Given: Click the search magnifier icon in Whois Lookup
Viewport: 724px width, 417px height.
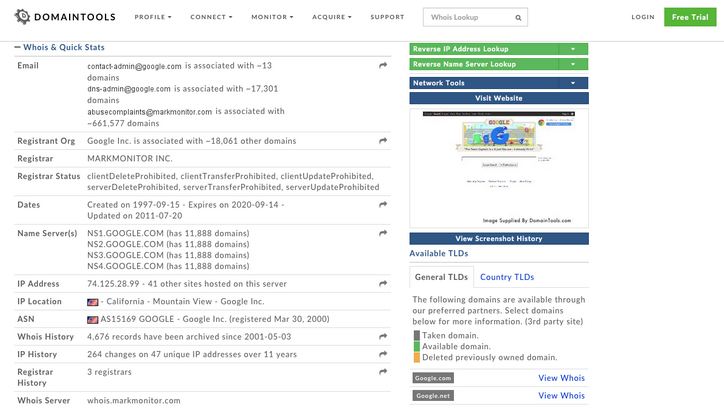Looking at the screenshot, I should pyautogui.click(x=518, y=18).
